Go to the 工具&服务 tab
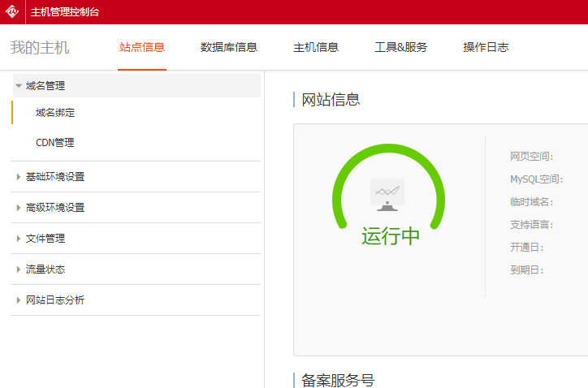 click(x=401, y=47)
